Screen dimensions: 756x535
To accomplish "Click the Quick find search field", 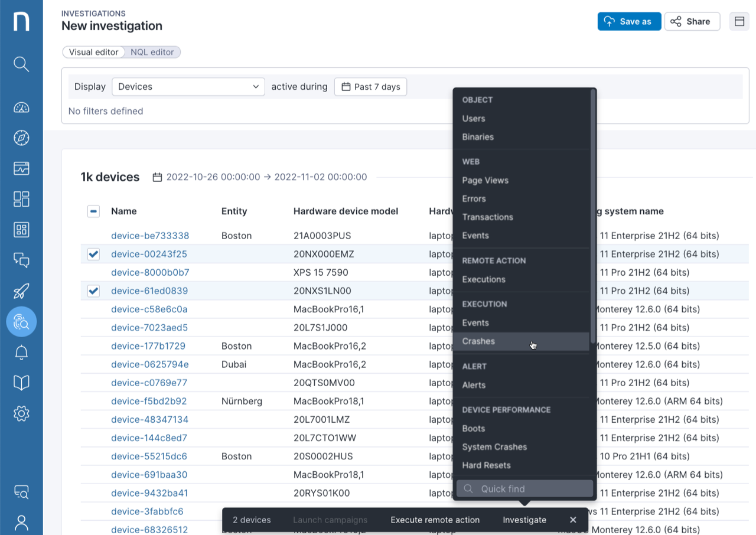I will point(524,489).
